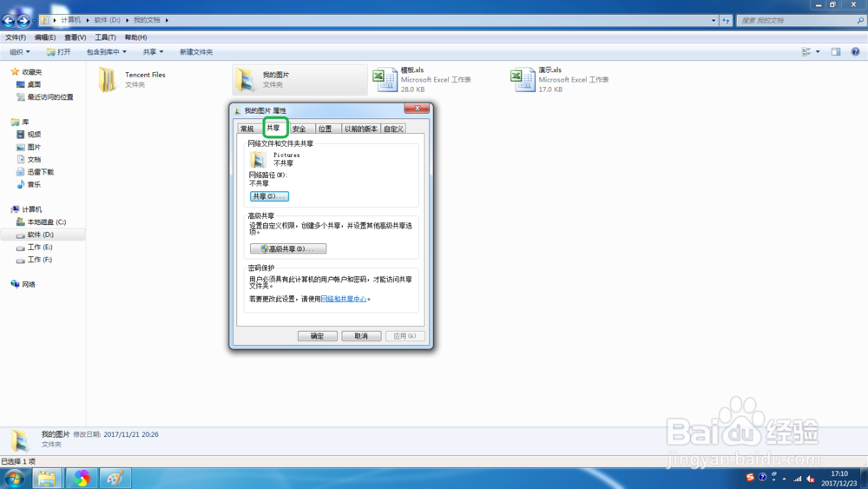Switch to the 位置 tab
This screenshot has height=489, width=868.
[x=325, y=129]
